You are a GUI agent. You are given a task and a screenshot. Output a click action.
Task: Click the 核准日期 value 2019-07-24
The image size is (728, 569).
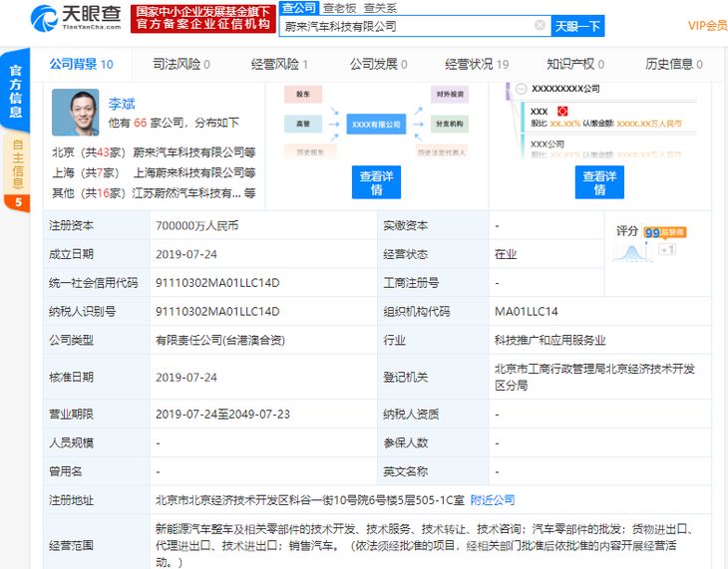click(x=186, y=378)
